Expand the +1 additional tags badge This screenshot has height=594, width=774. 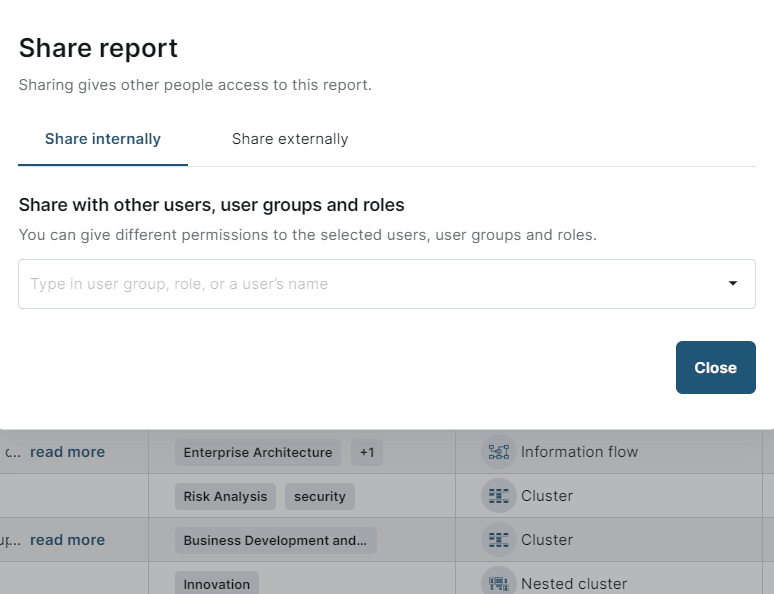[366, 453]
